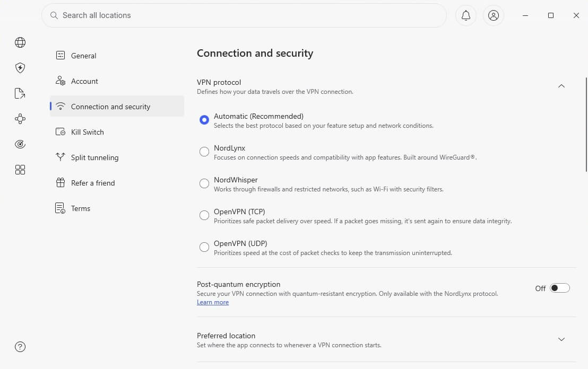Open the Meshnet sidebar icon
This screenshot has width=588, height=369.
tap(20, 119)
